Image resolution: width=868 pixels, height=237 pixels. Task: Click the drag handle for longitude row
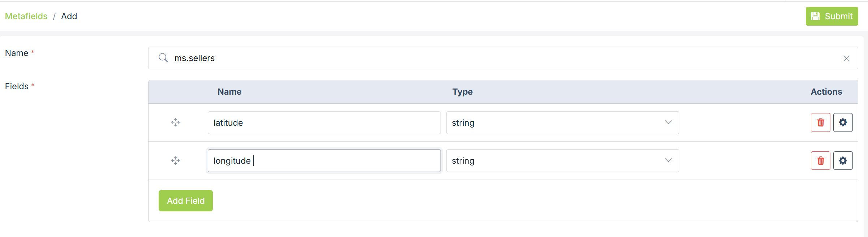[176, 160]
